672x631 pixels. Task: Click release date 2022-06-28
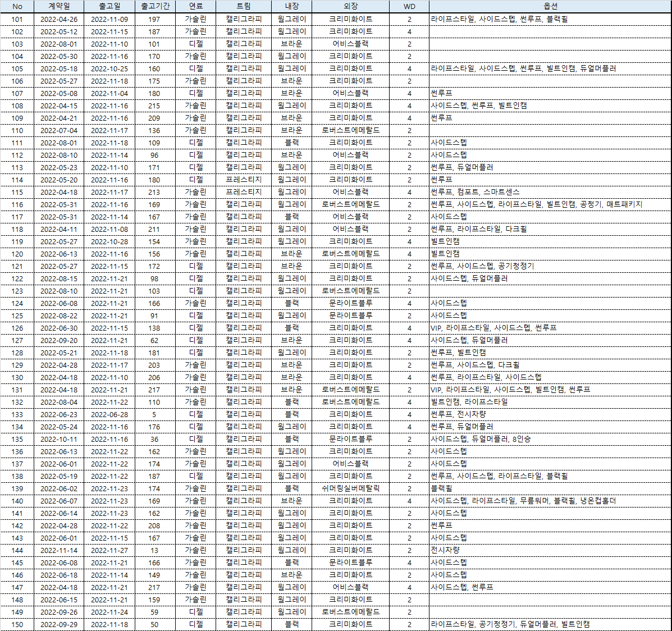coord(109,414)
